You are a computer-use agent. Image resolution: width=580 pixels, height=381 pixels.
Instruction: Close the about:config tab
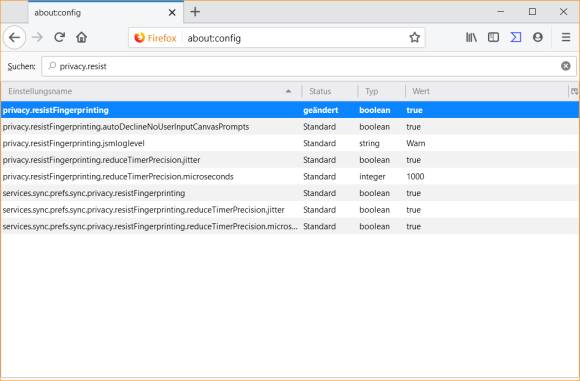tap(172, 13)
